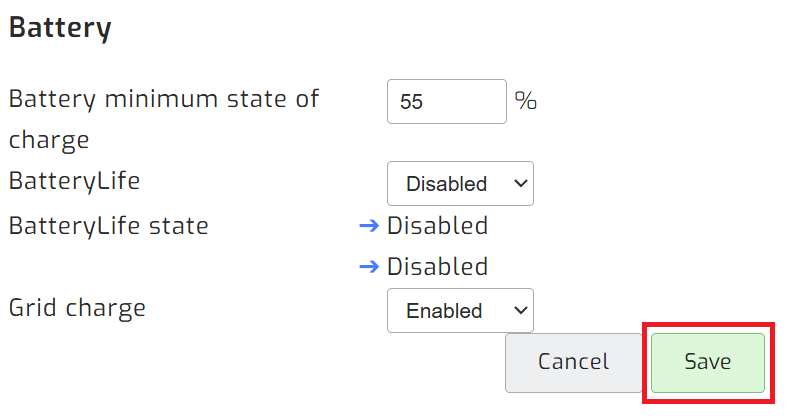Click the 'Battery minimum state of charge' label
This screenshot has width=786, height=416.
[163, 100]
